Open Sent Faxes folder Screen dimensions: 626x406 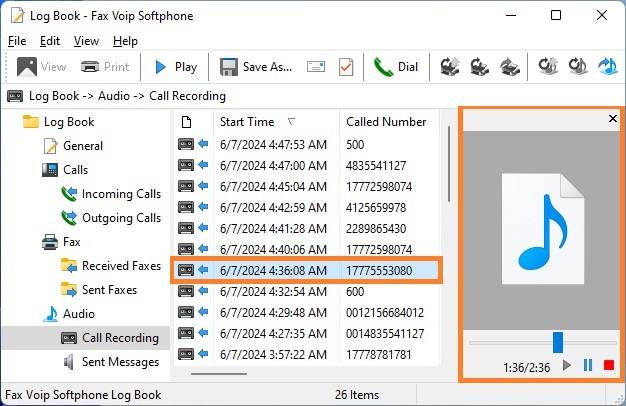coord(99,289)
